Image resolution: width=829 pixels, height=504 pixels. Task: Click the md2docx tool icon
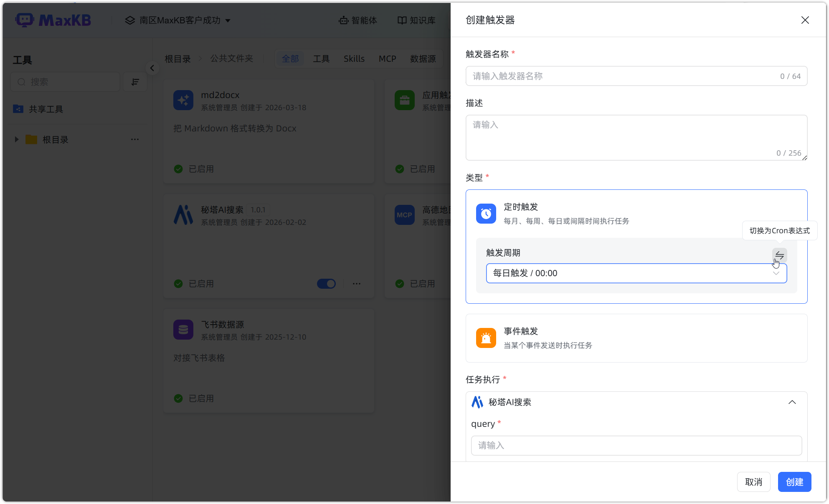[x=183, y=100]
